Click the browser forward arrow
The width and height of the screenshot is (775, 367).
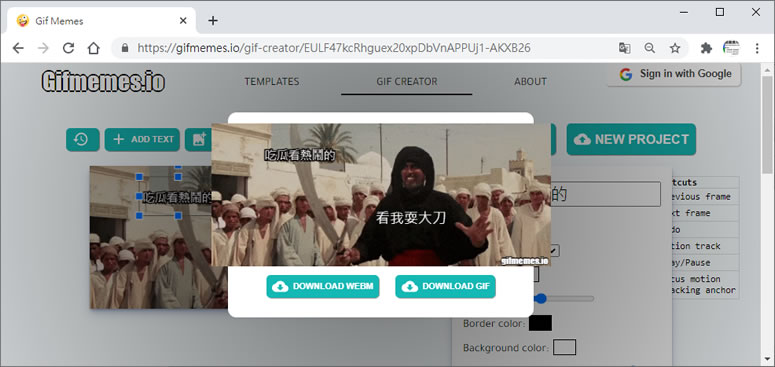point(43,48)
